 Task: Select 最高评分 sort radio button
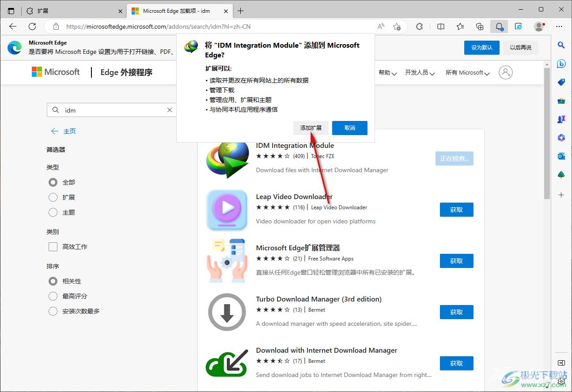click(53, 296)
